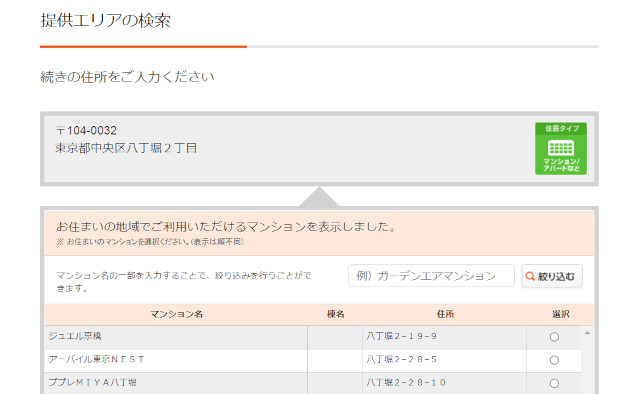Click the マンション名 column header
Screen dimensions: 640x394
[x=176, y=314]
